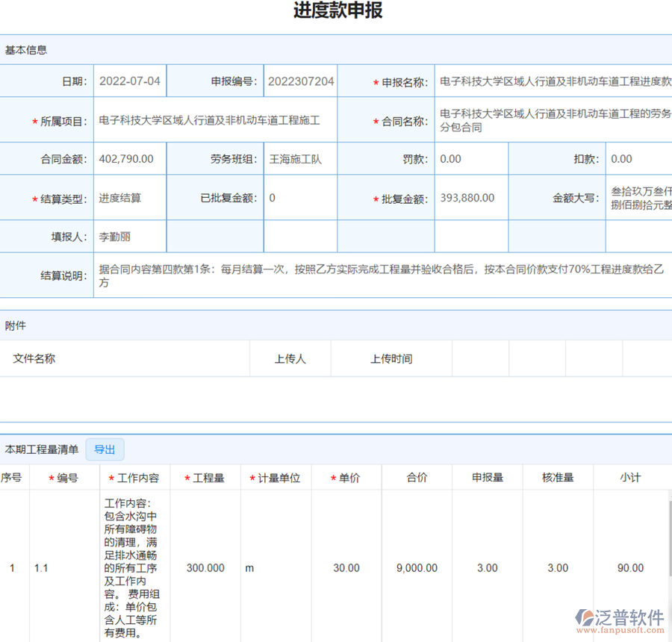Click the 导出 export button
This screenshot has height=642, width=672.
coord(105,449)
